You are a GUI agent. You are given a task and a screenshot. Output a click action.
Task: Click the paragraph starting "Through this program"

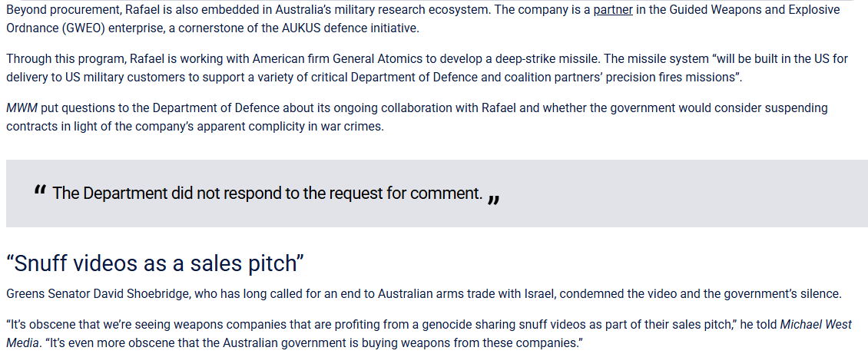tap(426, 68)
